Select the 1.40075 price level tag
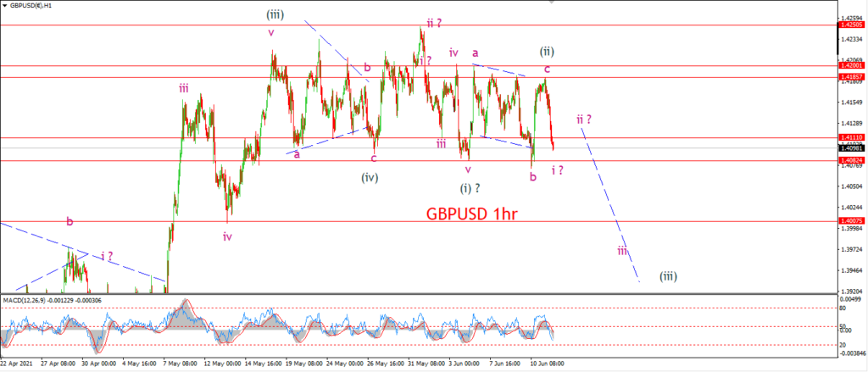 849,221
